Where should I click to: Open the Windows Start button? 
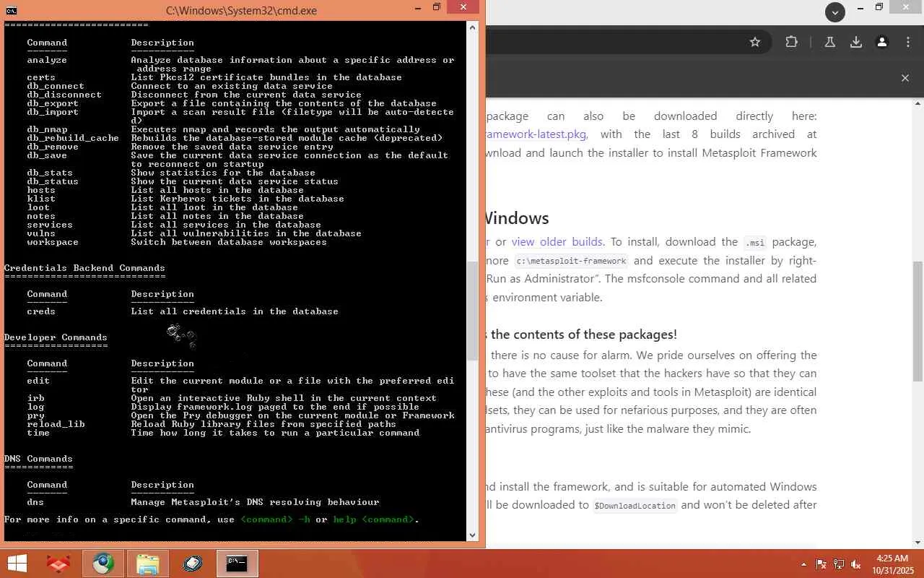click(17, 564)
